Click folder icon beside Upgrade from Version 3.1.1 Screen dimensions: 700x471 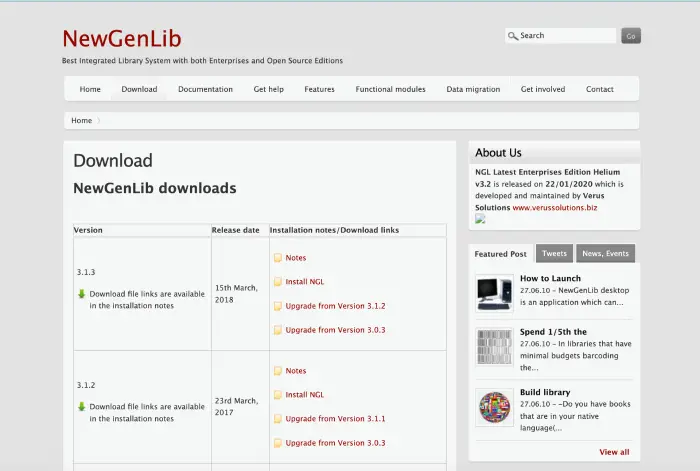[x=278, y=419]
